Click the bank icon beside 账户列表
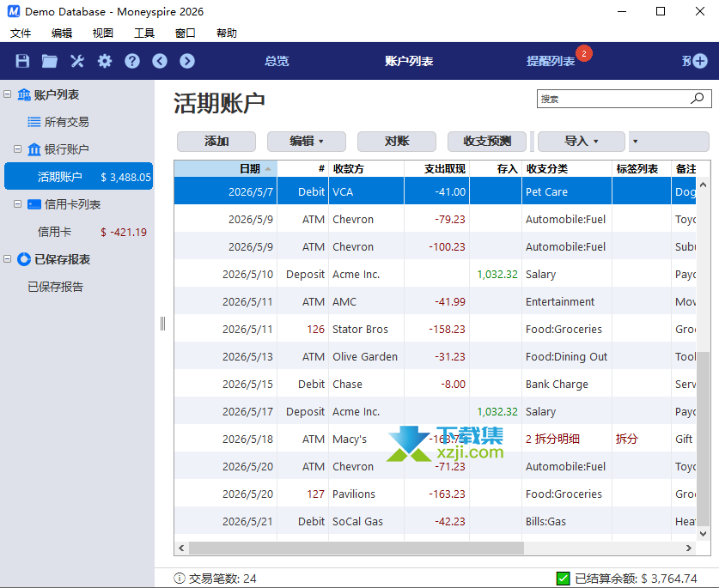 tap(24, 95)
